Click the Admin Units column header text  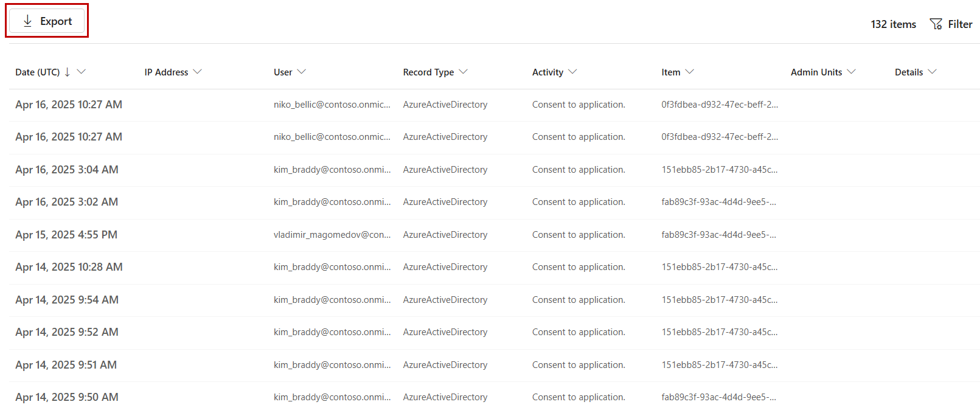(x=816, y=72)
